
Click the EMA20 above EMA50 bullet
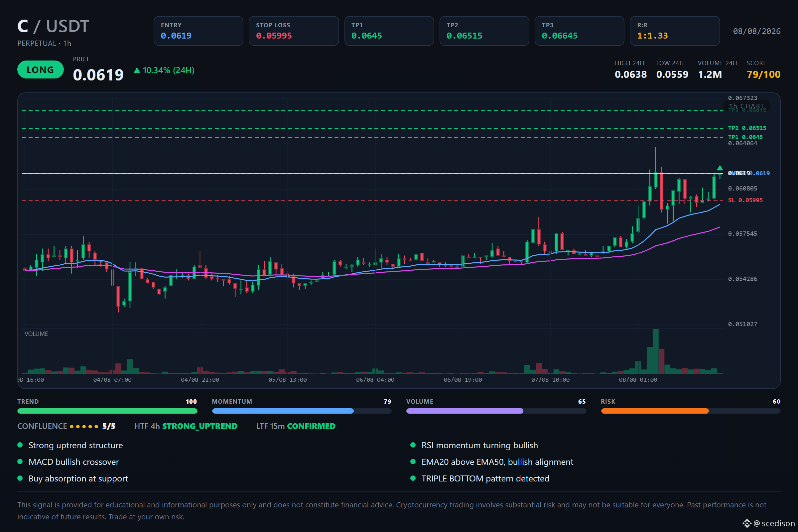point(492,462)
